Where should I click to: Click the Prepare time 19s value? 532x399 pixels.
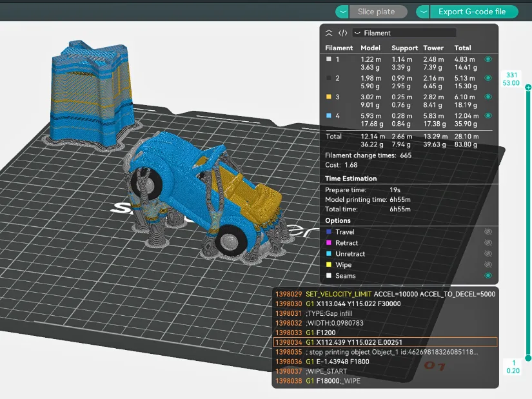395,190
